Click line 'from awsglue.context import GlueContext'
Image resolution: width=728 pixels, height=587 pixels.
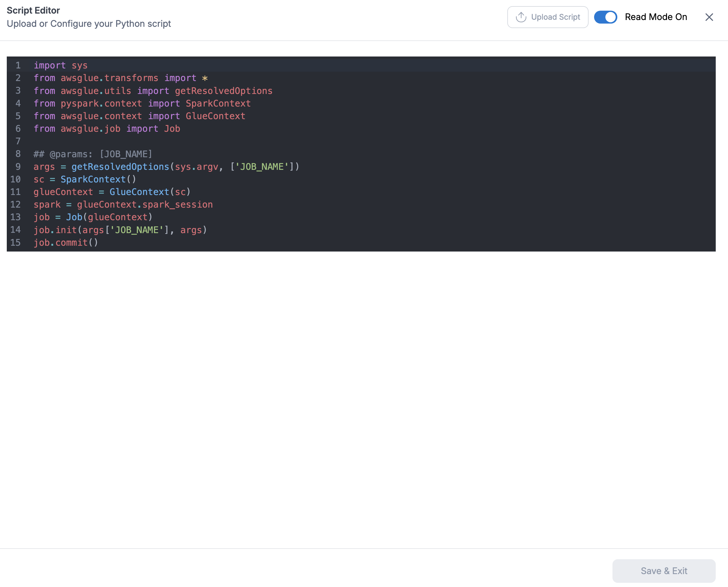coord(139,116)
